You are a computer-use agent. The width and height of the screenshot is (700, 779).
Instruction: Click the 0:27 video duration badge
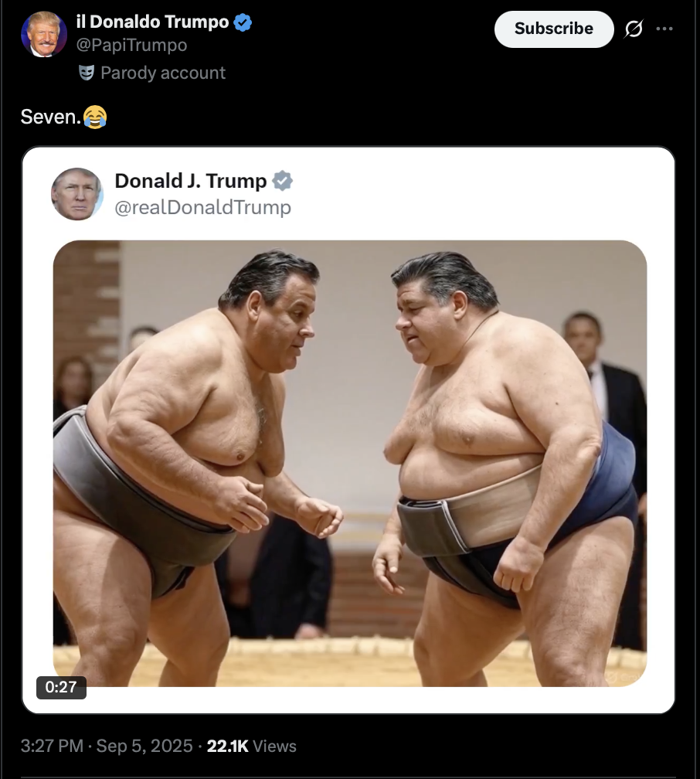pos(61,687)
